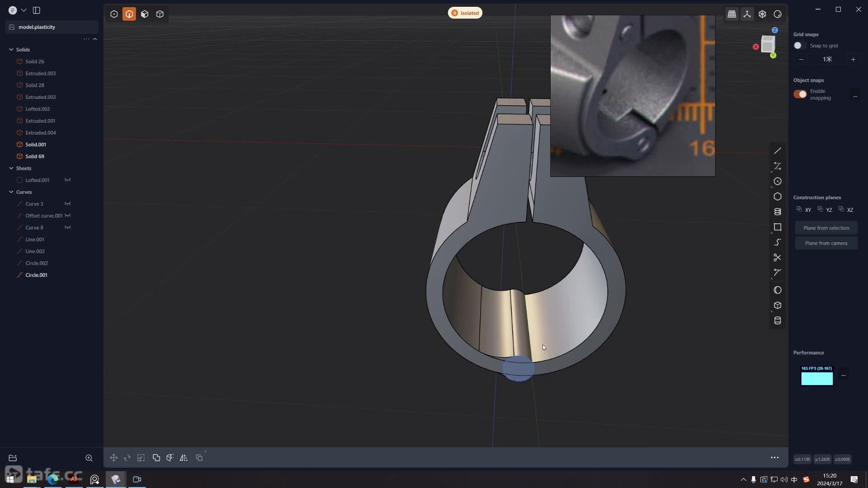Click the view orientation cube
The image size is (868, 488).
click(x=768, y=44)
